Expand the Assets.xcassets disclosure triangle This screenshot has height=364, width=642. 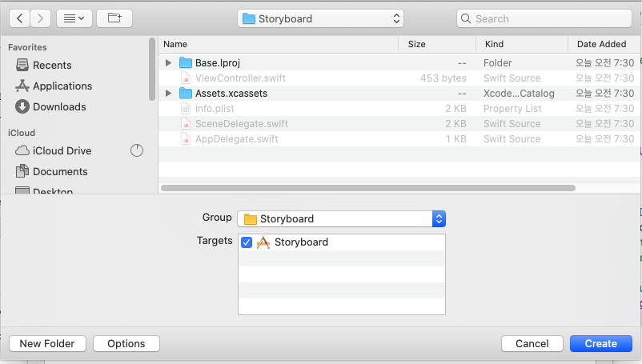pos(168,94)
